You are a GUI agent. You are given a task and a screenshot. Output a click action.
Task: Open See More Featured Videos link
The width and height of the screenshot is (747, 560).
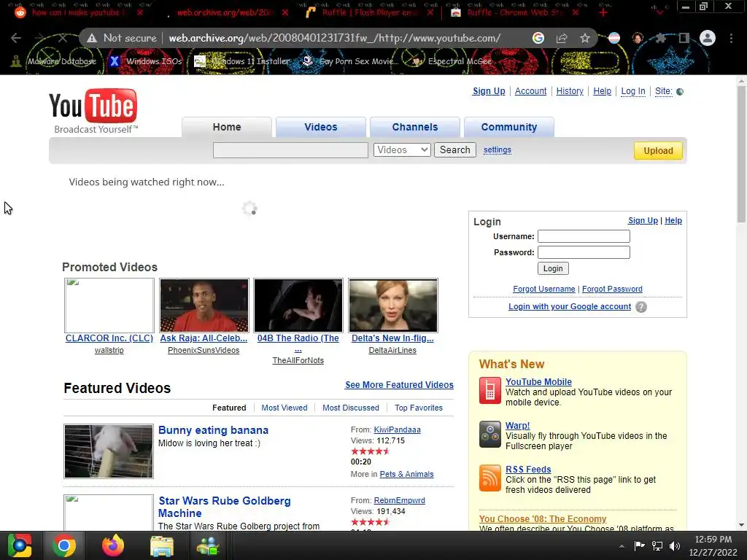click(399, 385)
